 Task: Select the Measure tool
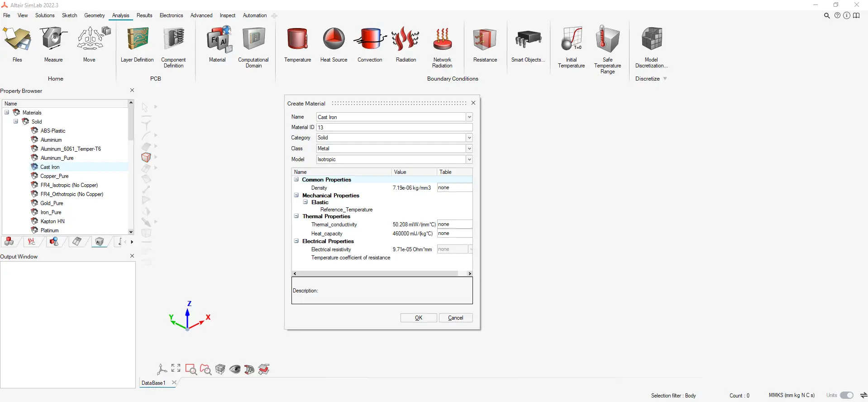[53, 44]
